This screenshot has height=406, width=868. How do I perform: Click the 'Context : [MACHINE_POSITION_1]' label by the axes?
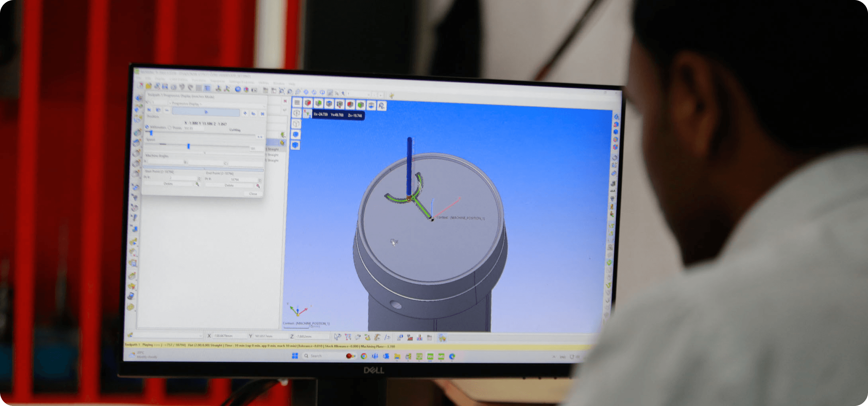click(460, 218)
